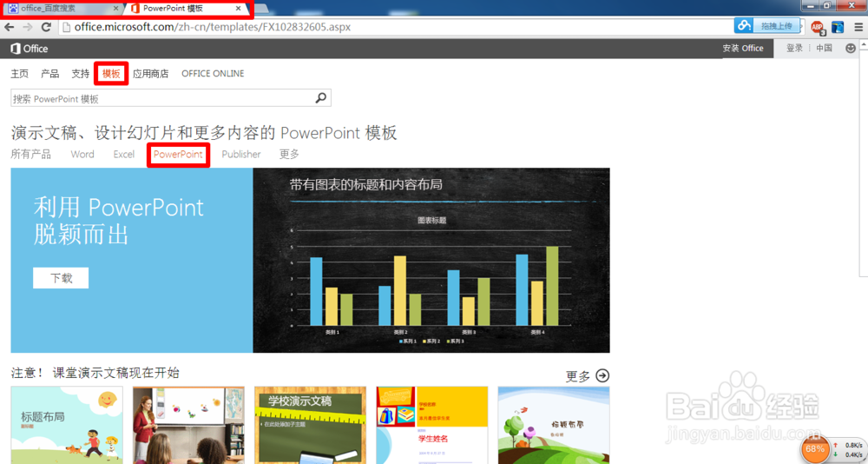Screen dimensions: 868x464
Task: Open the 学校演示文稿 chalkboard template thumbnail
Action: point(311,425)
